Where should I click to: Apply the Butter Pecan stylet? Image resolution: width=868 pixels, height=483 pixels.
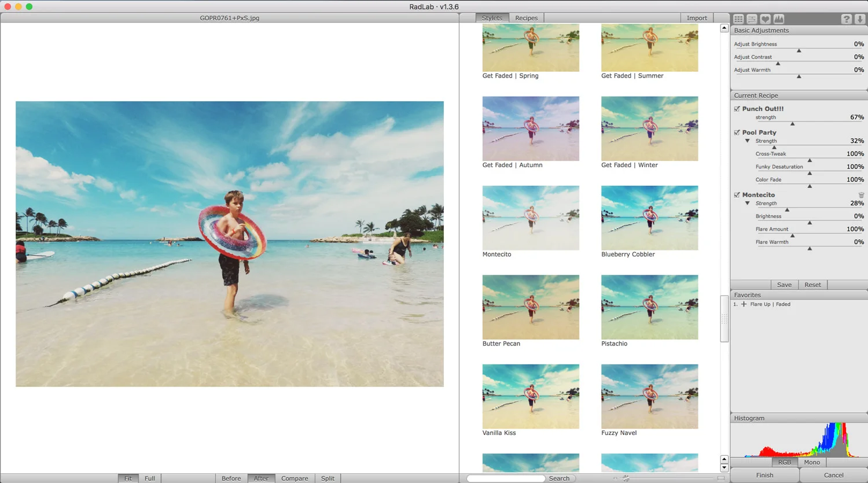531,307
